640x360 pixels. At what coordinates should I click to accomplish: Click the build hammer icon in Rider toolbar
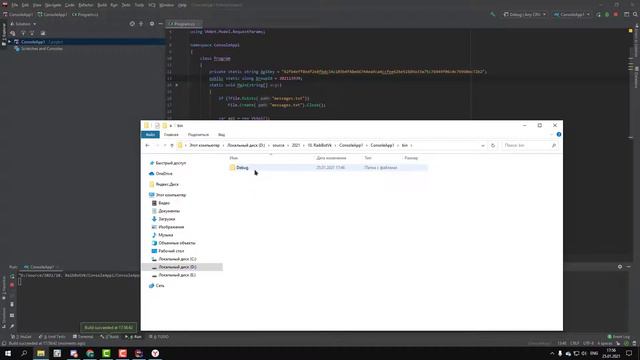tap(493, 14)
